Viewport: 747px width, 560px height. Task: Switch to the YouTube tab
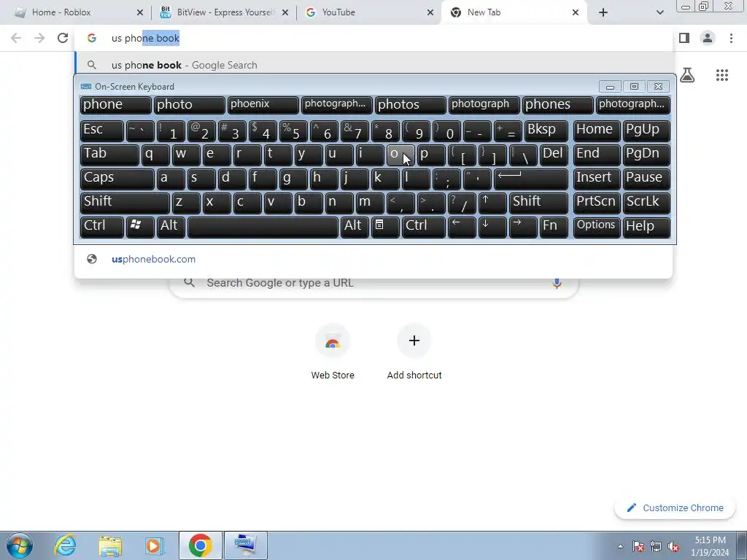[x=368, y=12]
